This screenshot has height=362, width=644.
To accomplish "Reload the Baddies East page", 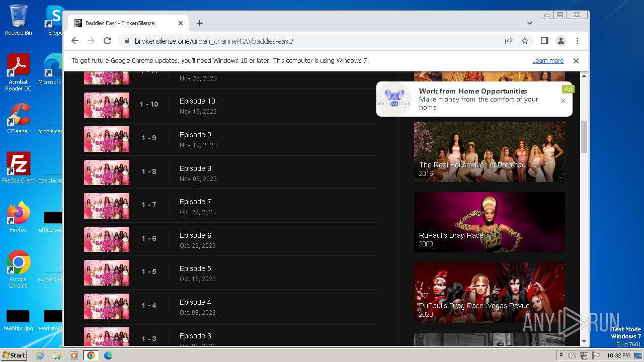I will 107,41.
